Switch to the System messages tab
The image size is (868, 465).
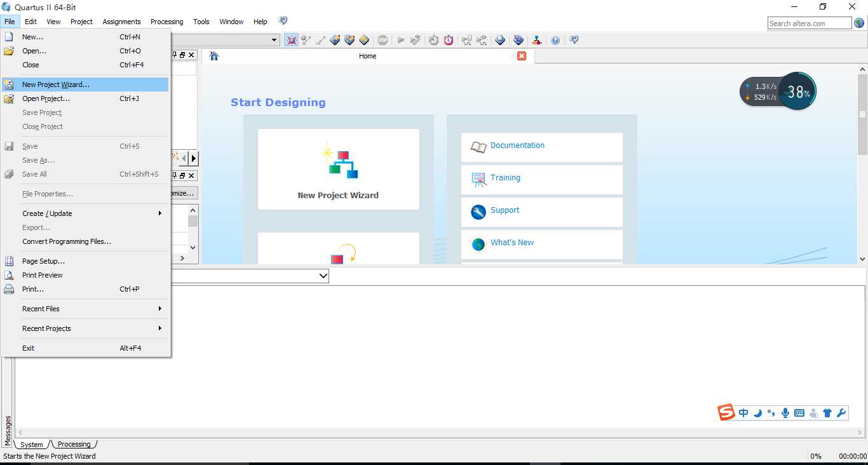[x=32, y=445]
